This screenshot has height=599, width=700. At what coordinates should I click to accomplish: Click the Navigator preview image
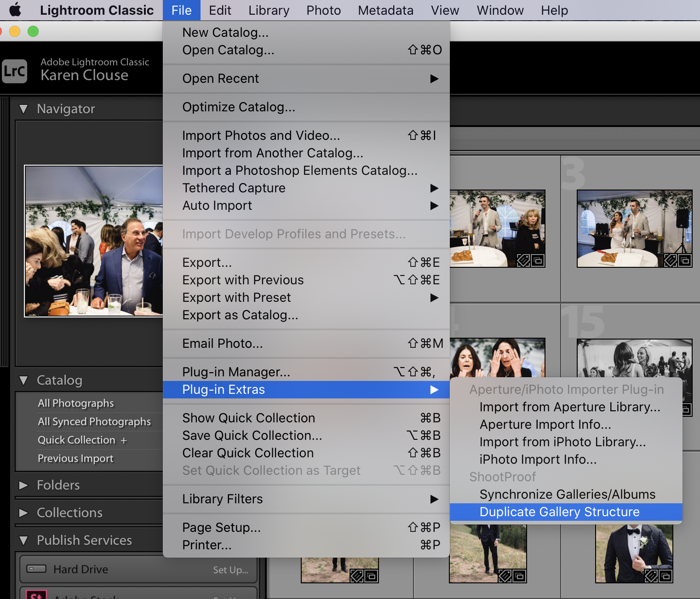pos(94,241)
